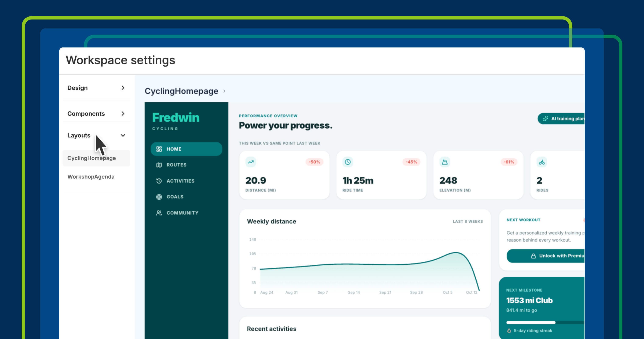The height and width of the screenshot is (339, 644).
Task: Open the Design settings item
Action: click(97, 88)
